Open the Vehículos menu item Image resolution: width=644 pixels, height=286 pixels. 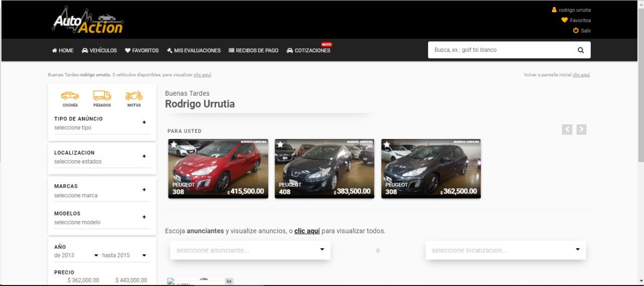99,50
